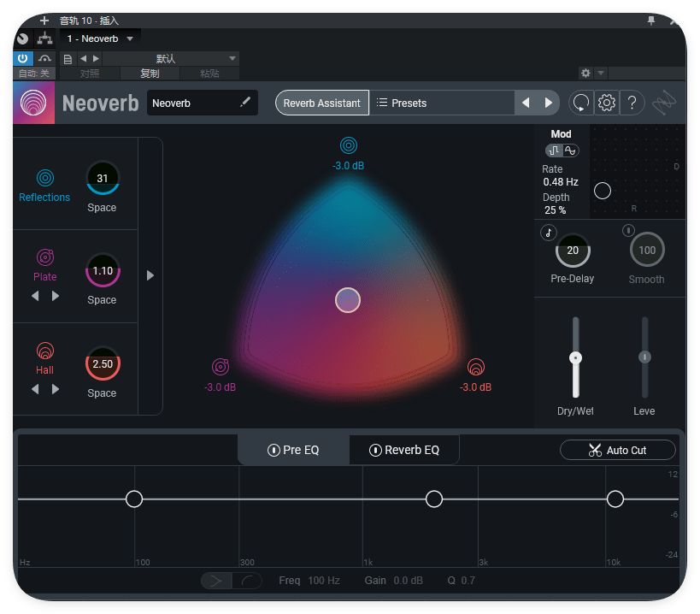The width and height of the screenshot is (700, 614).
Task: Select next Neoverb preset arrow
Action: [549, 103]
